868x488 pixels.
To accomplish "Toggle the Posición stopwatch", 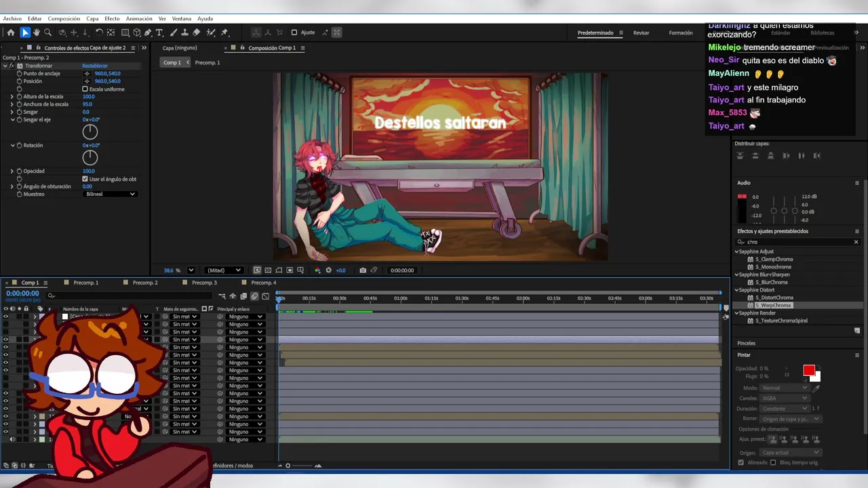I will pos(19,81).
